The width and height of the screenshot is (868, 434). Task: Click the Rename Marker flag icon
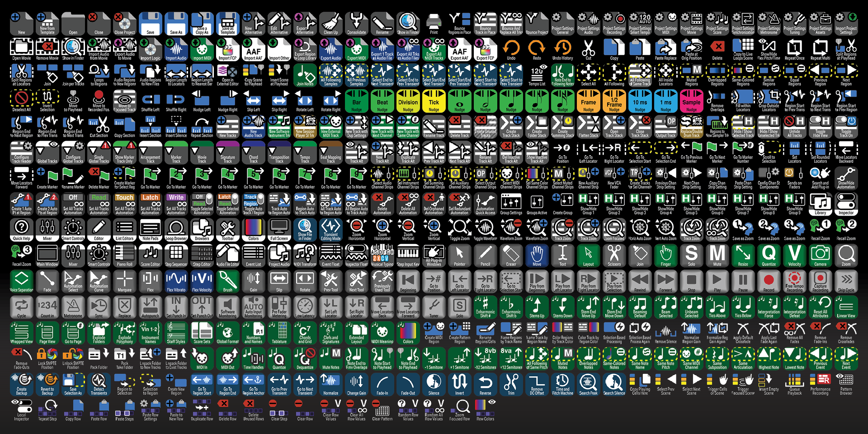tap(73, 178)
